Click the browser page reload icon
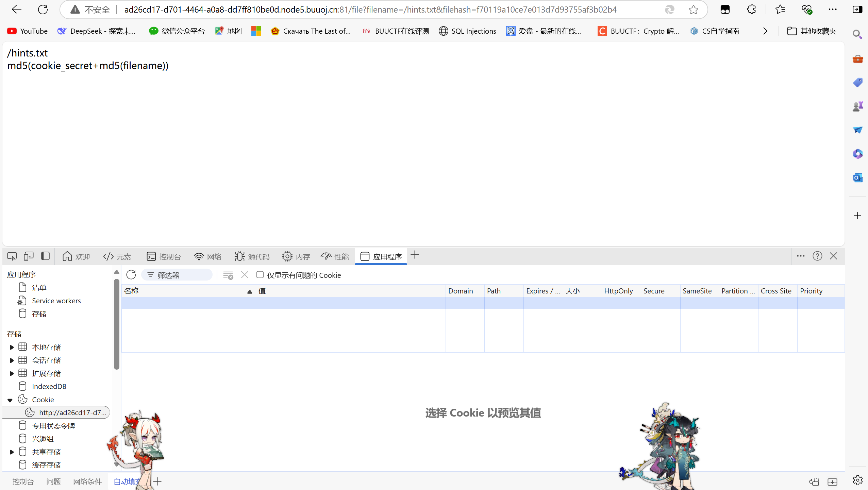868x490 pixels. click(x=43, y=10)
